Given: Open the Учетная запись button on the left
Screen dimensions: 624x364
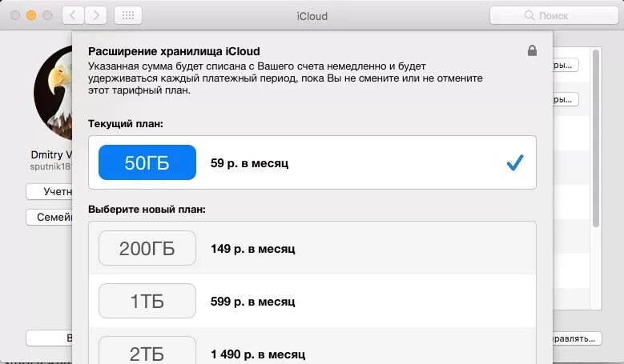Looking at the screenshot, I should pos(49,191).
